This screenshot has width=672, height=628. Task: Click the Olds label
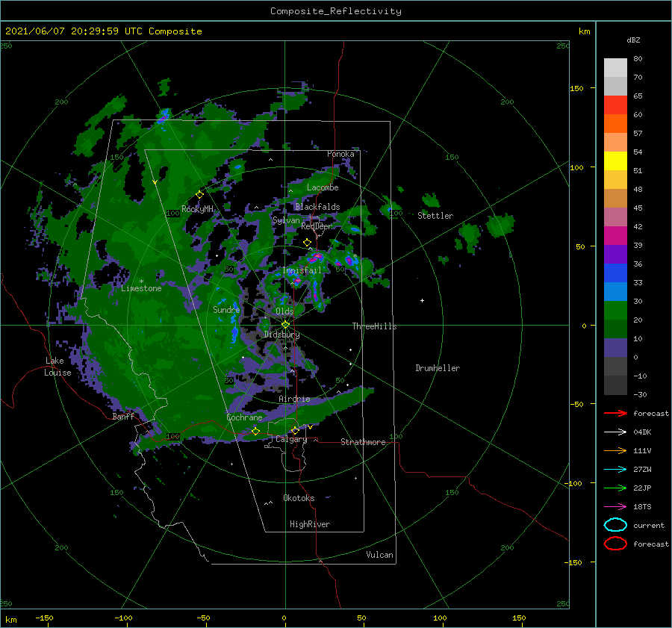click(x=284, y=311)
